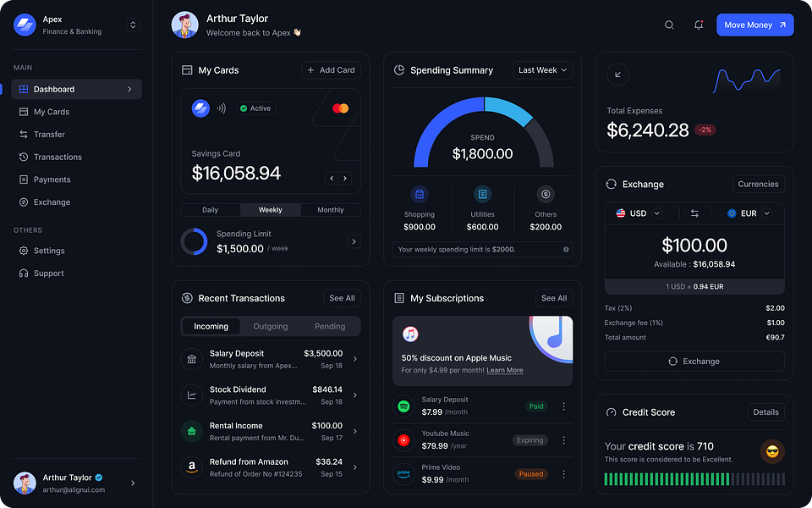The height and width of the screenshot is (508, 812).
Task: Click the Move Money button
Action: [754, 25]
